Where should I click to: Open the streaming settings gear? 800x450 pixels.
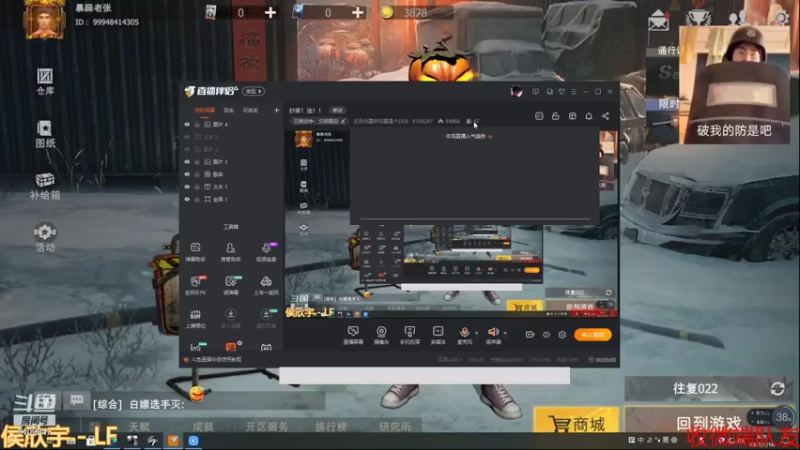pyautogui.click(x=562, y=335)
